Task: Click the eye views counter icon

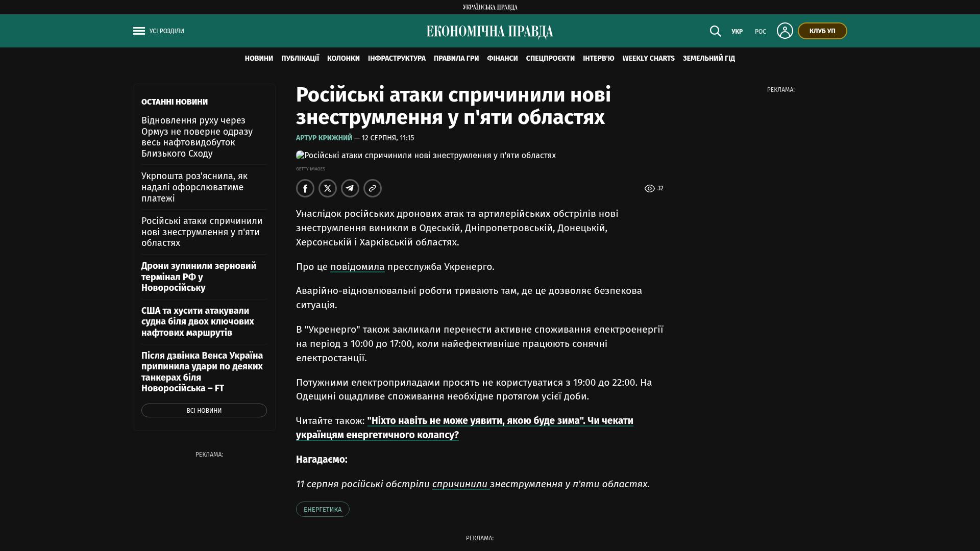Action: [x=649, y=188]
